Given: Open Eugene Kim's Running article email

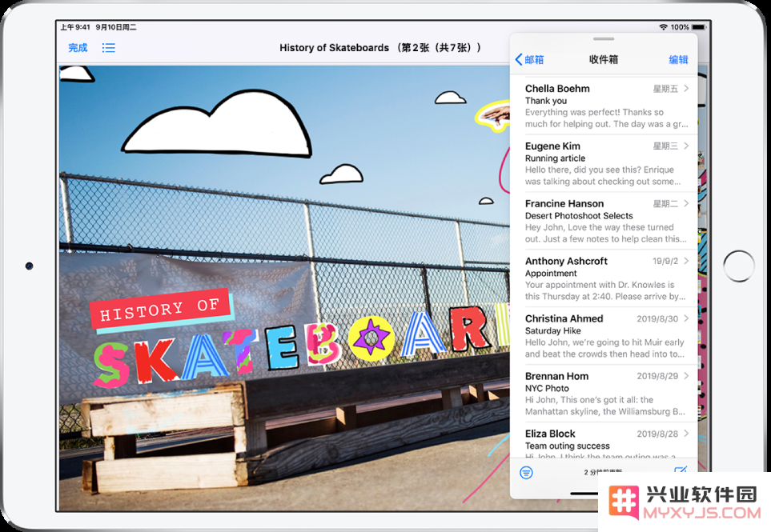Looking at the screenshot, I should pos(604,163).
